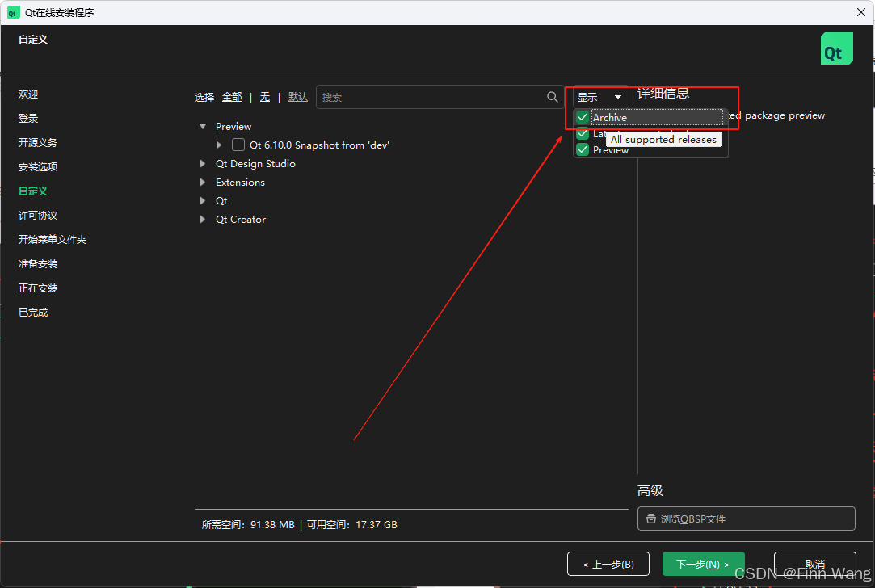Toggle the Preview filter checkbox

point(583,150)
